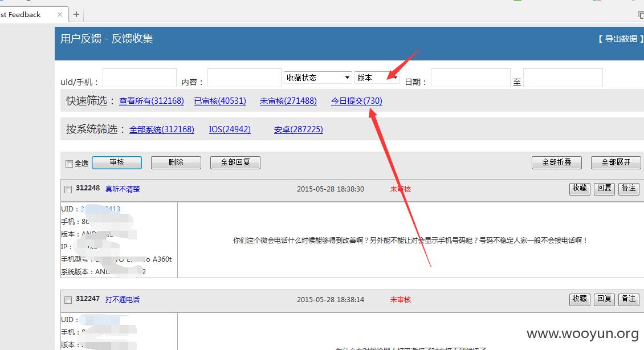The height and width of the screenshot is (350, 644).
Task: Check the box for entry 312247
Action: [x=68, y=300]
